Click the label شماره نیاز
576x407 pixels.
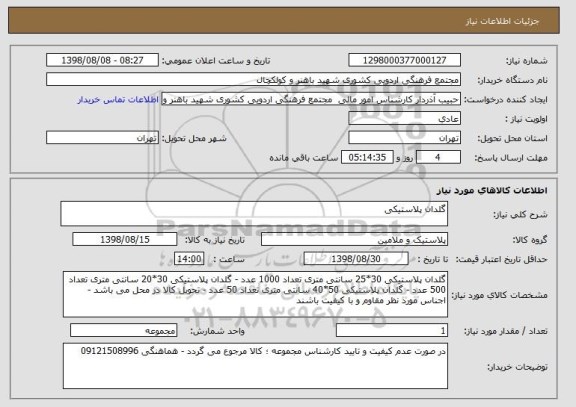click(x=527, y=61)
